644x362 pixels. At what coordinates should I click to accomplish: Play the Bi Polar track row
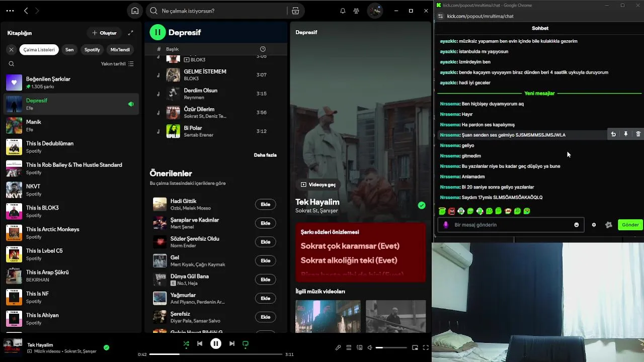click(216, 131)
